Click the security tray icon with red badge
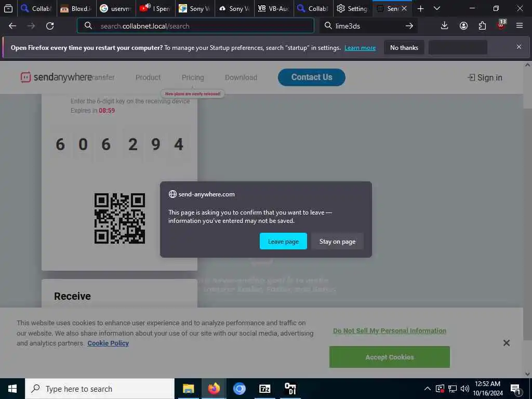The image size is (532, 399). tap(440, 389)
